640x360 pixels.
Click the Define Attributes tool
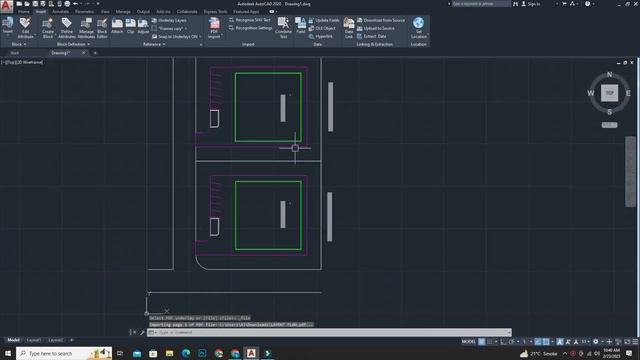(67, 28)
